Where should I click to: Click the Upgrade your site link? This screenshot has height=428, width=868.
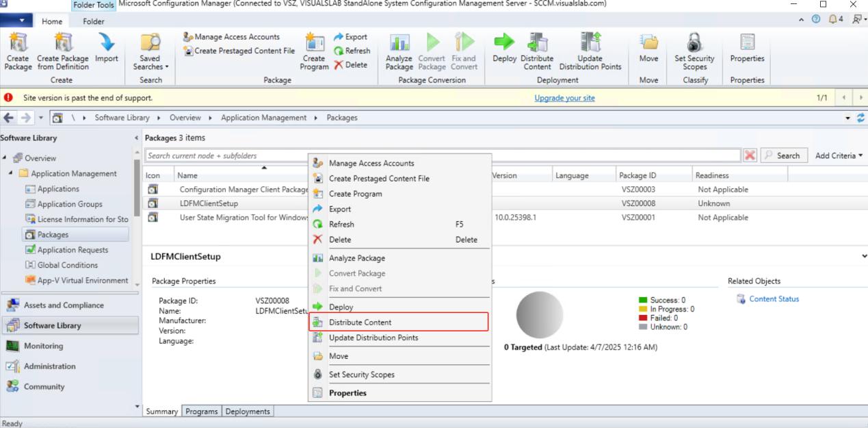click(564, 98)
